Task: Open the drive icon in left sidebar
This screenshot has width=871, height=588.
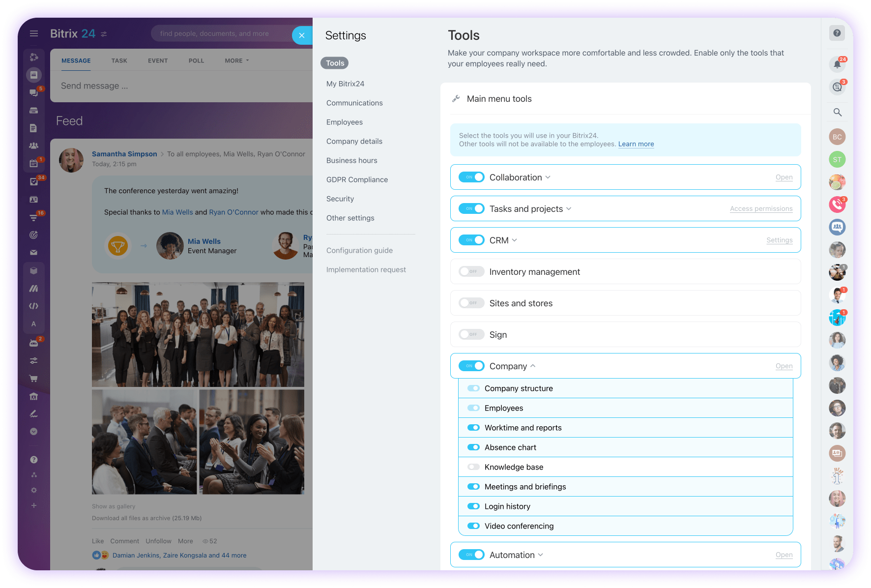Action: click(x=33, y=111)
